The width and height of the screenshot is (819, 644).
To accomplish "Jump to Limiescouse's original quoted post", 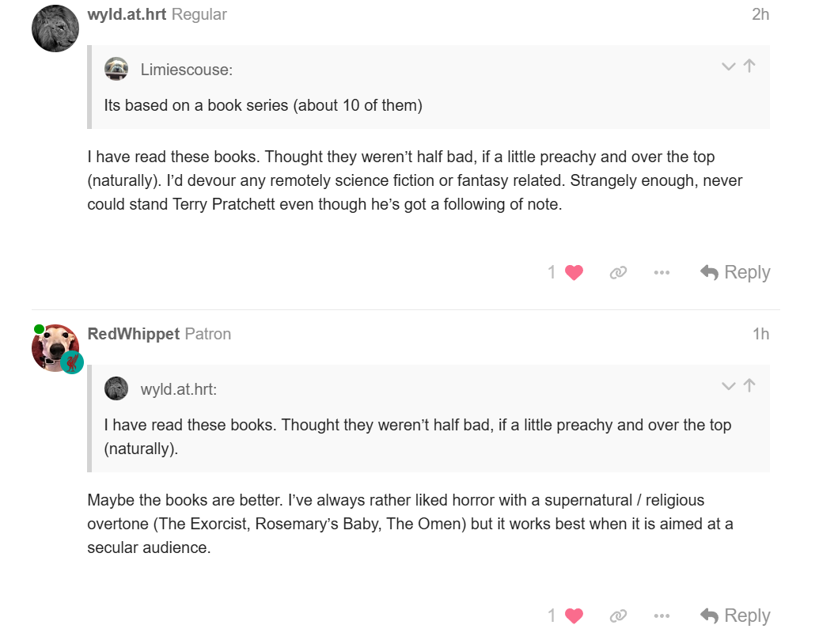I will click(x=749, y=66).
